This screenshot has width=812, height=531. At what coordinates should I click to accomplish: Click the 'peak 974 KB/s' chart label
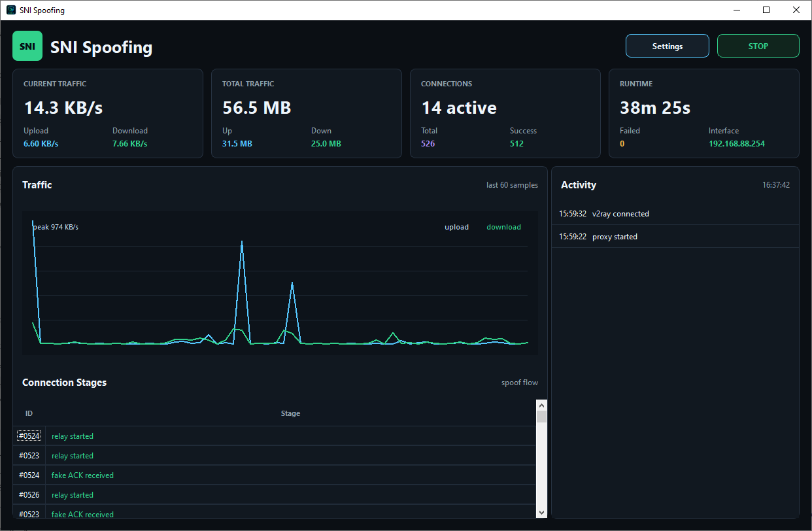(56, 227)
